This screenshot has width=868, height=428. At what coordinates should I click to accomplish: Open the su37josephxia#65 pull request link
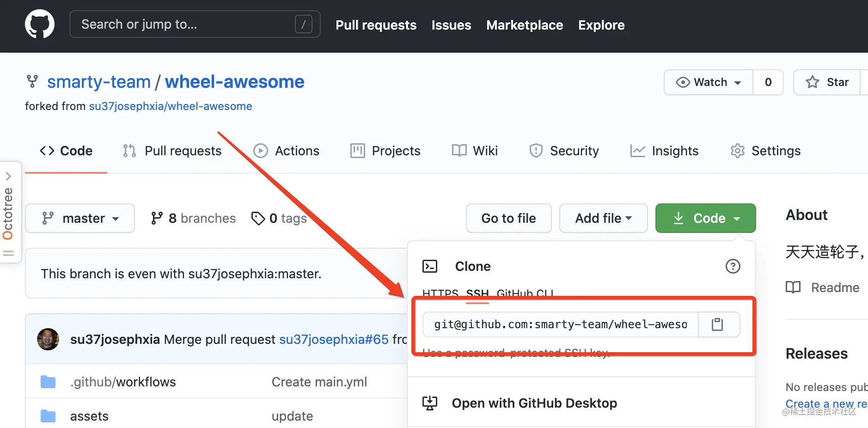coord(334,339)
